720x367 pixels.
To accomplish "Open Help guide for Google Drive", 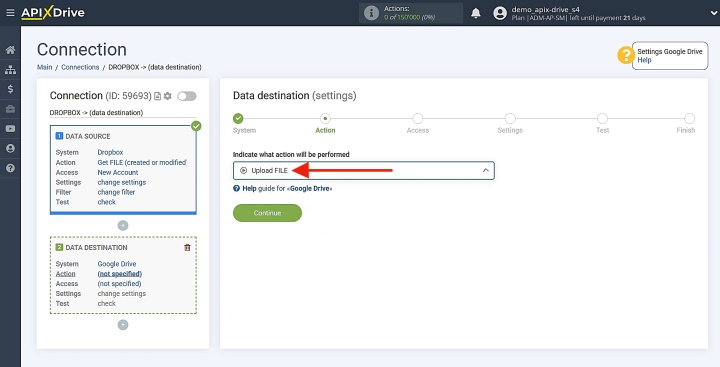I will [x=282, y=188].
